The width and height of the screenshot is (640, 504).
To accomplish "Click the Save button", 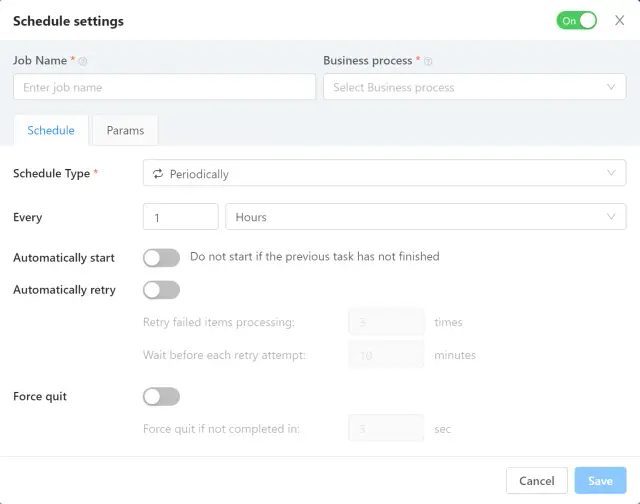I will coord(600,481).
